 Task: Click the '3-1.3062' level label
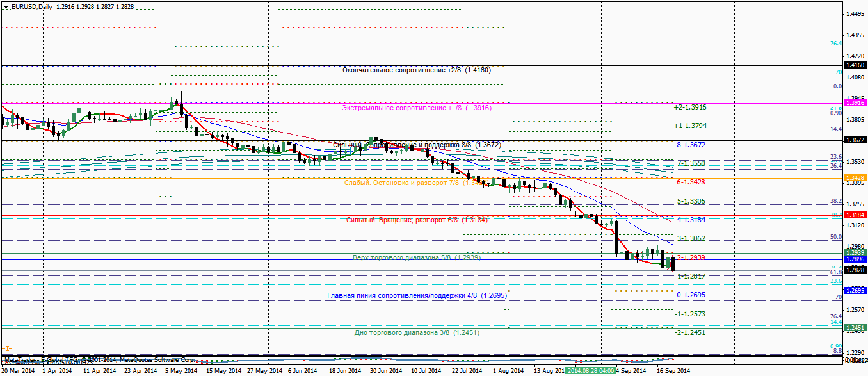point(691,238)
